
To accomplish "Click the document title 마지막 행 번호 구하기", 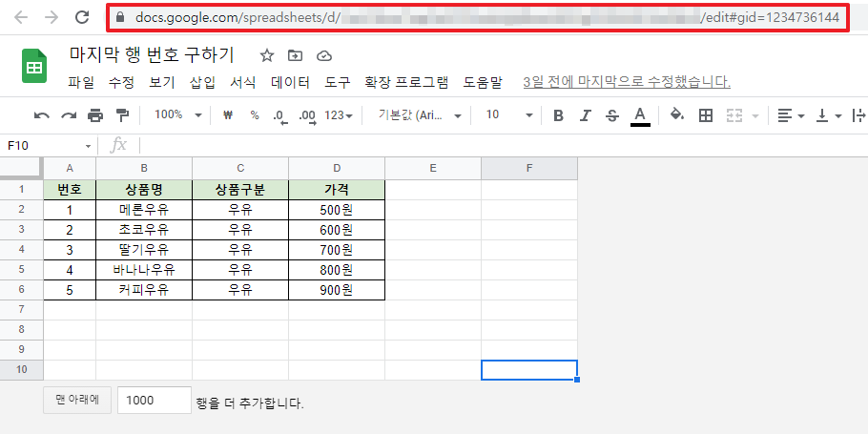I will (152, 54).
